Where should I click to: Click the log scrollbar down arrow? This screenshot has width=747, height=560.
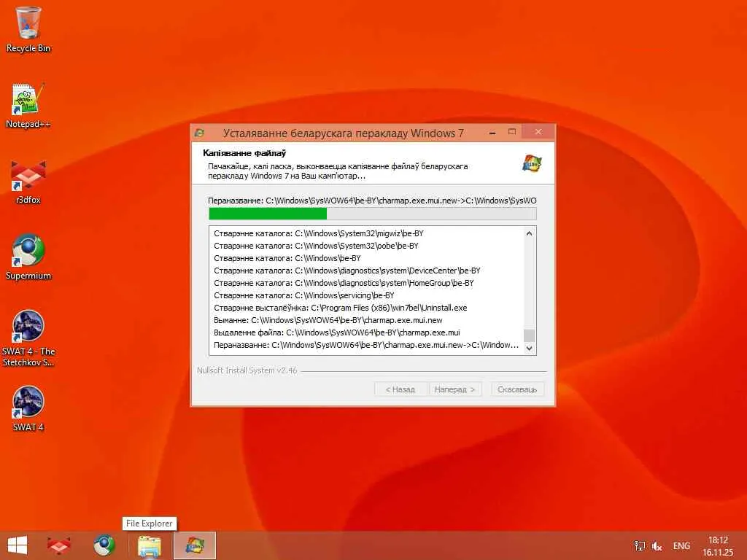tap(529, 348)
